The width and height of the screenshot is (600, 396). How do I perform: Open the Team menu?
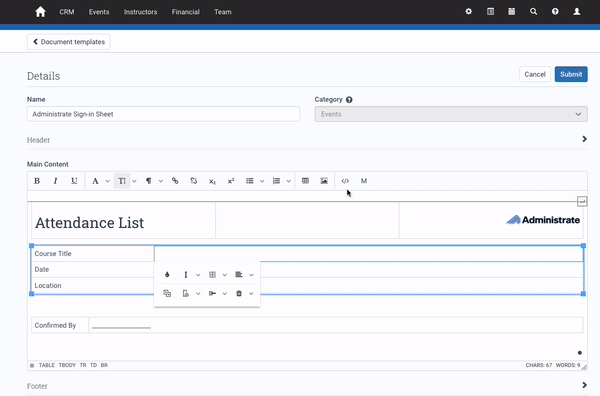(223, 12)
